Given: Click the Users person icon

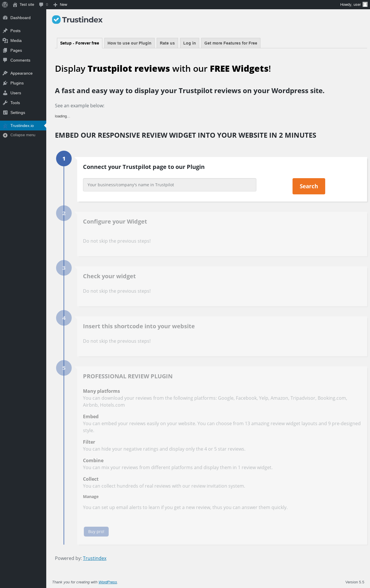Looking at the screenshot, I should (x=5, y=93).
